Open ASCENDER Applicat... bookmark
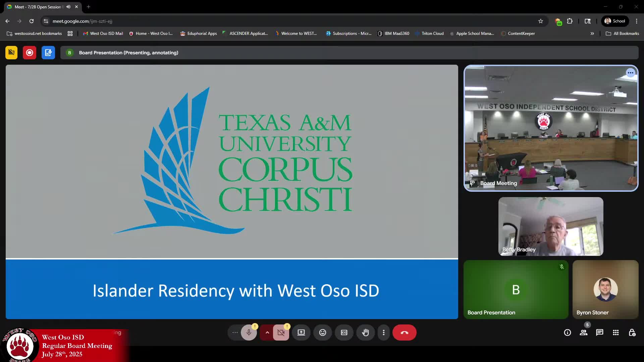This screenshot has height=362, width=644. (245, 34)
